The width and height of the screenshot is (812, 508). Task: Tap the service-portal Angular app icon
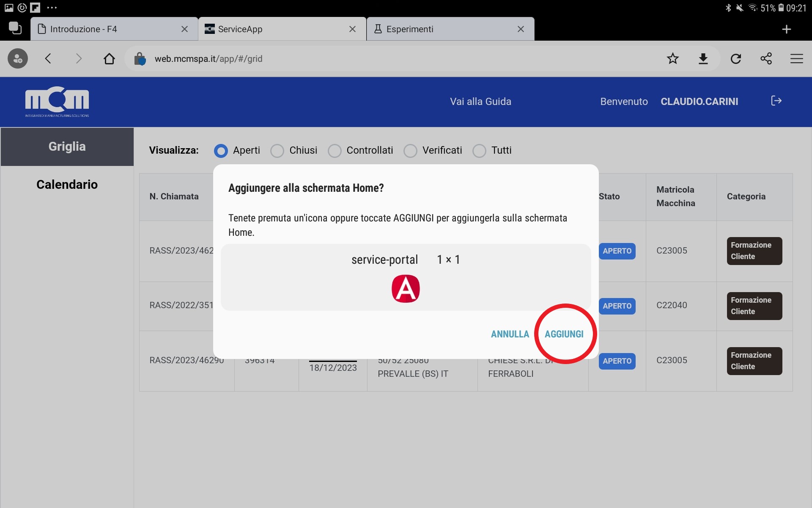tap(405, 289)
